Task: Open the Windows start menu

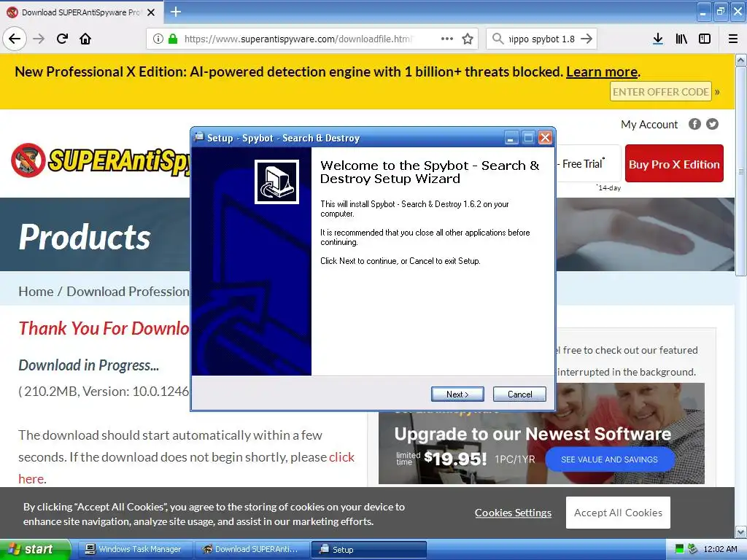Action: [35, 549]
